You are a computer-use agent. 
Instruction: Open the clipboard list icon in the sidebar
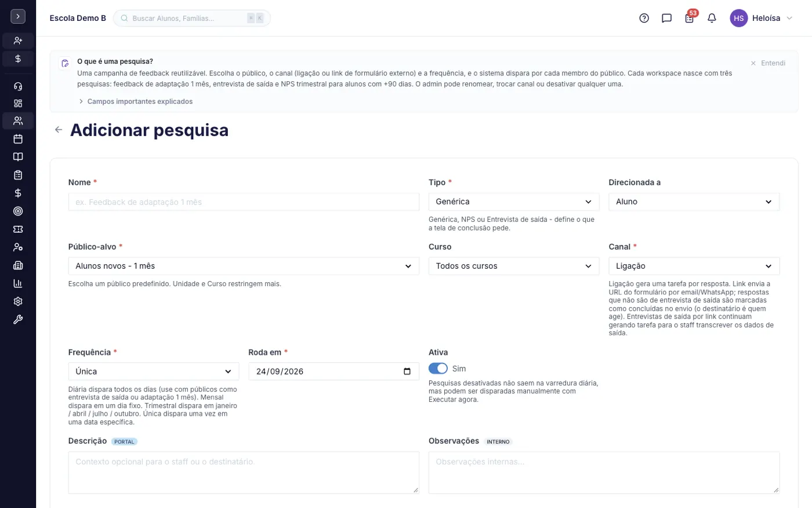18,175
